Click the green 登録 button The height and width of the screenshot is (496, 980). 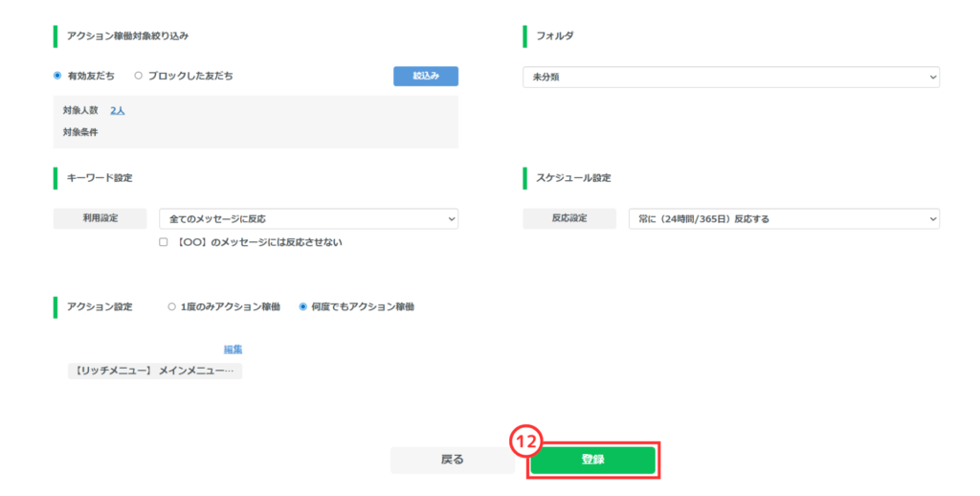[x=592, y=461]
